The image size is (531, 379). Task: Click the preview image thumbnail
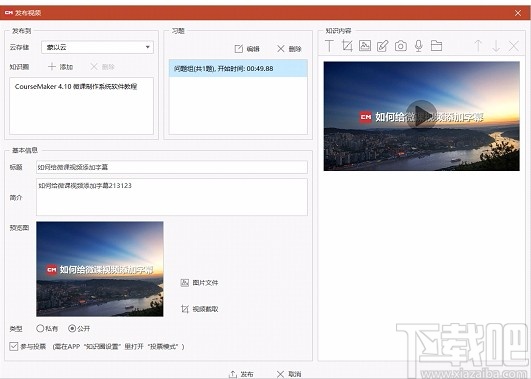(x=100, y=269)
